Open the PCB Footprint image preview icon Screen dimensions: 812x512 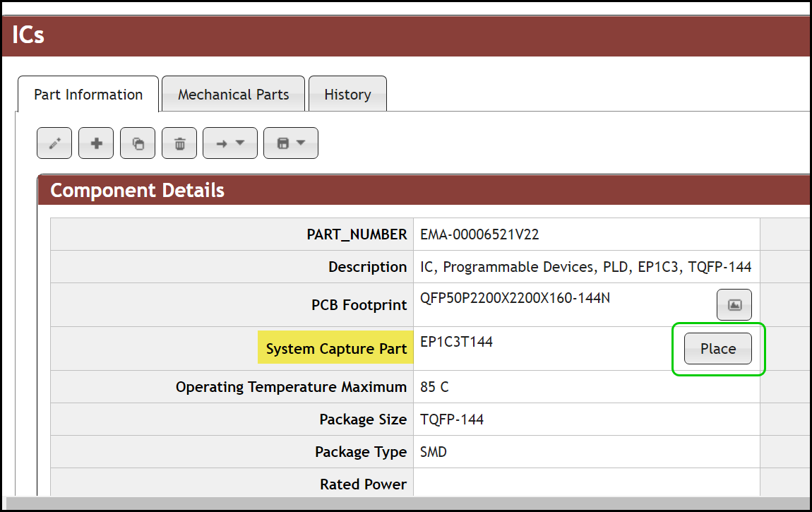pyautogui.click(x=734, y=305)
